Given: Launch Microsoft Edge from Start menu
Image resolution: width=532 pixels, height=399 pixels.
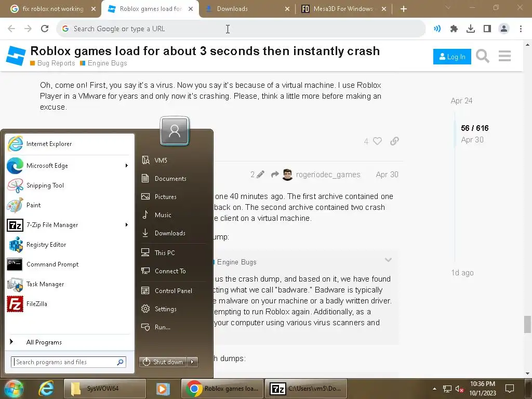Looking at the screenshot, I should click(70, 166).
